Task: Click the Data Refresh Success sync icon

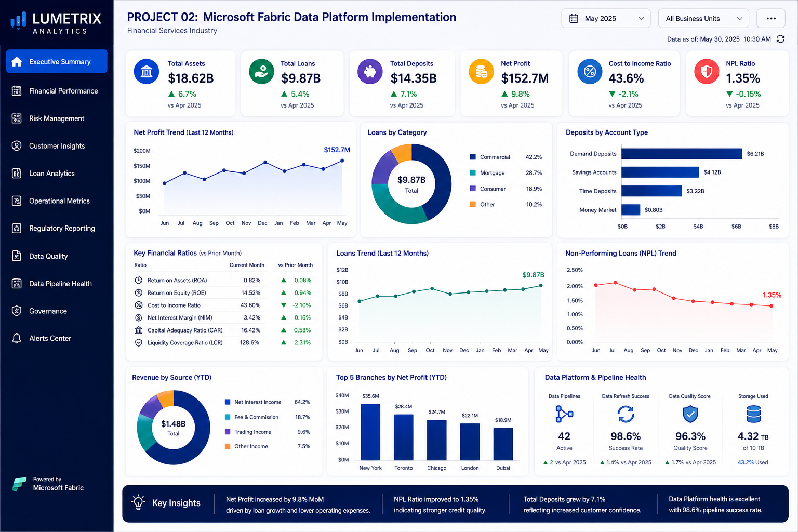Action: 626,414
